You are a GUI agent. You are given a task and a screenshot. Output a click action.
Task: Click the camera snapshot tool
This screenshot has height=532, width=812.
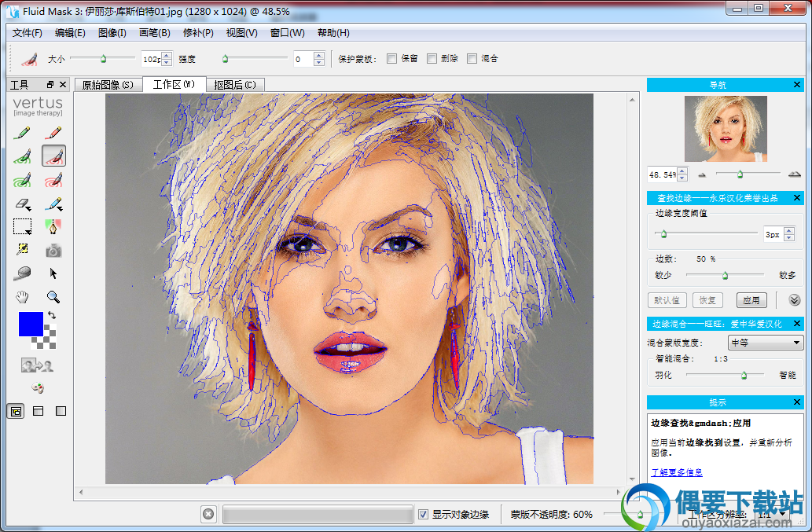(x=53, y=251)
